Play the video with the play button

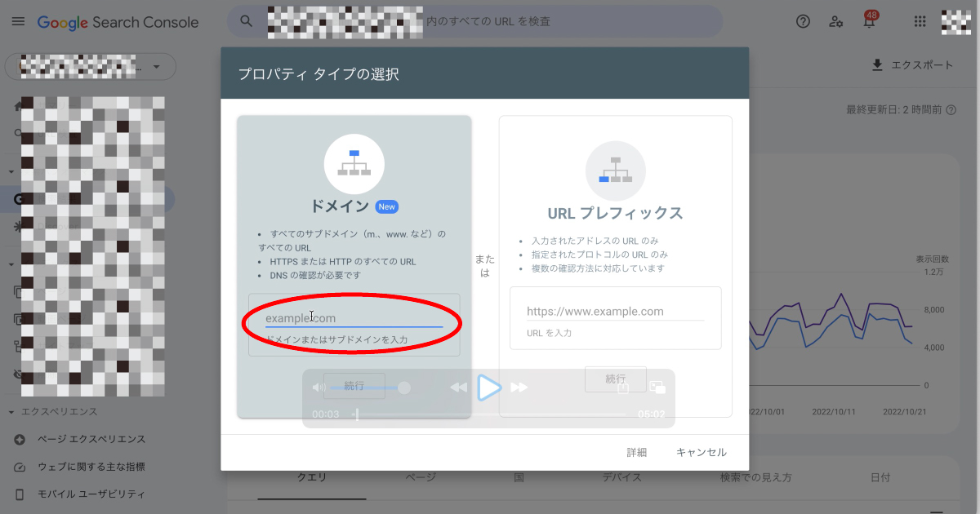click(x=489, y=388)
